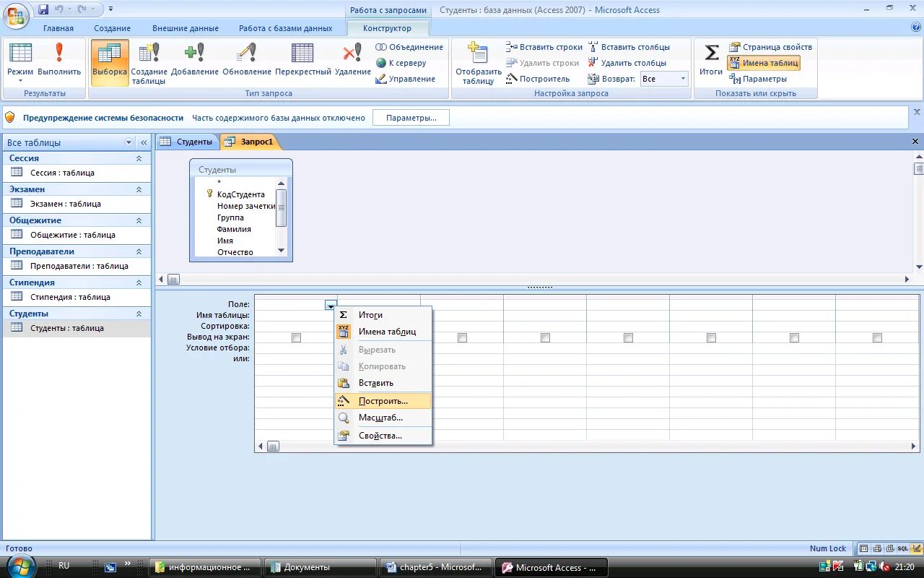Viewport: 924px width, 578px height.
Task: Open Все таблицы pane menu arrow
Action: pos(129,142)
